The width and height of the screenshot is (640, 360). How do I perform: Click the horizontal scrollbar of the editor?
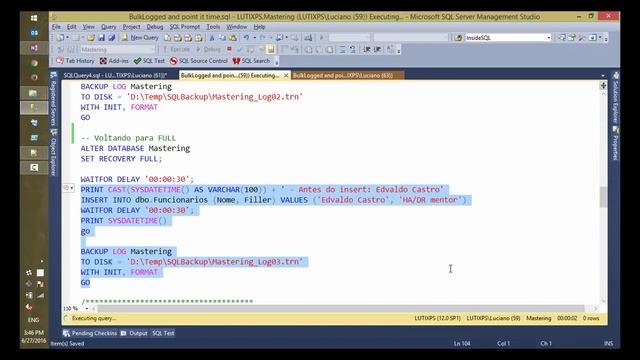point(341,309)
